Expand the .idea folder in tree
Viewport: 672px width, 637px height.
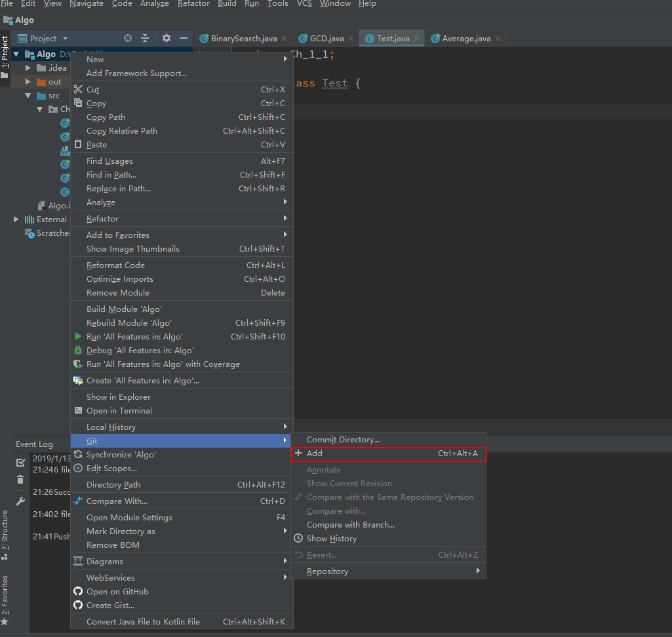pyautogui.click(x=28, y=68)
